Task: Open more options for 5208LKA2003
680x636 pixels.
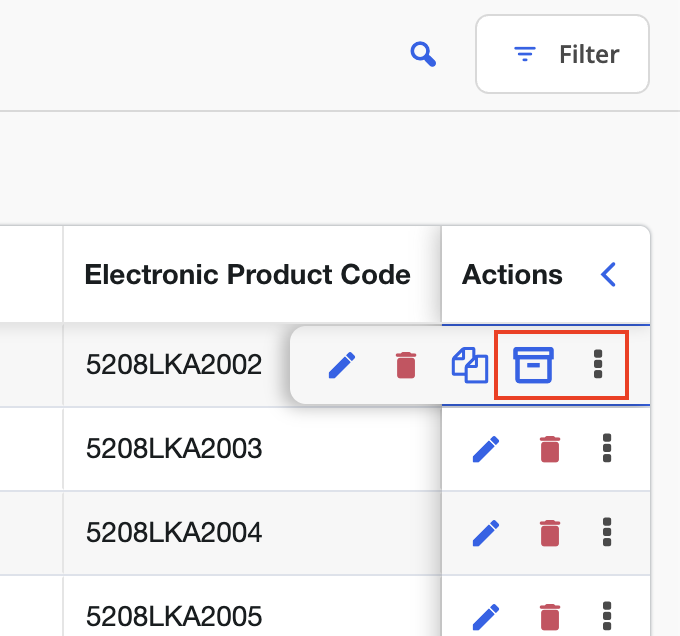Action: tap(607, 448)
